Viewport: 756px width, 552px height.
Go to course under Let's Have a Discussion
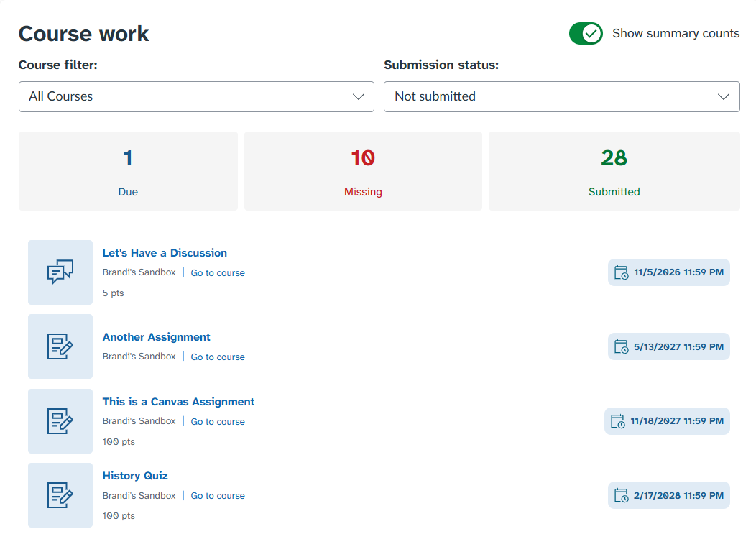218,273
